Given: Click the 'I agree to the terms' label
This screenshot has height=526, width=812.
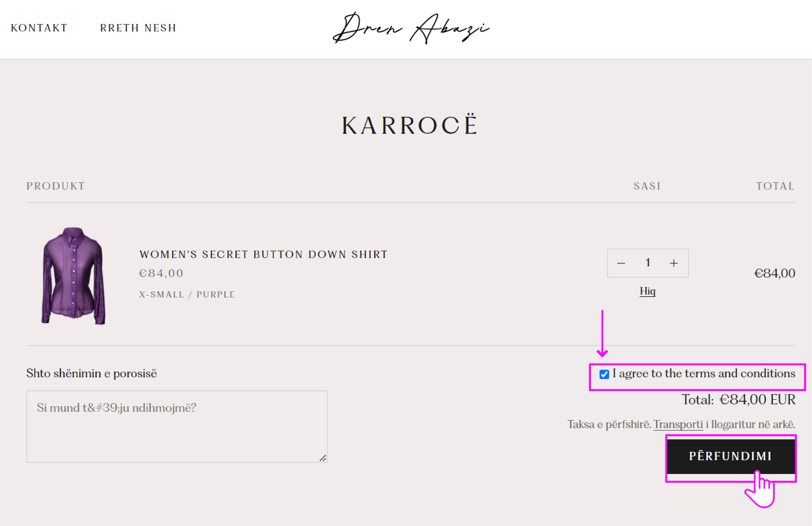Looking at the screenshot, I should click(703, 374).
